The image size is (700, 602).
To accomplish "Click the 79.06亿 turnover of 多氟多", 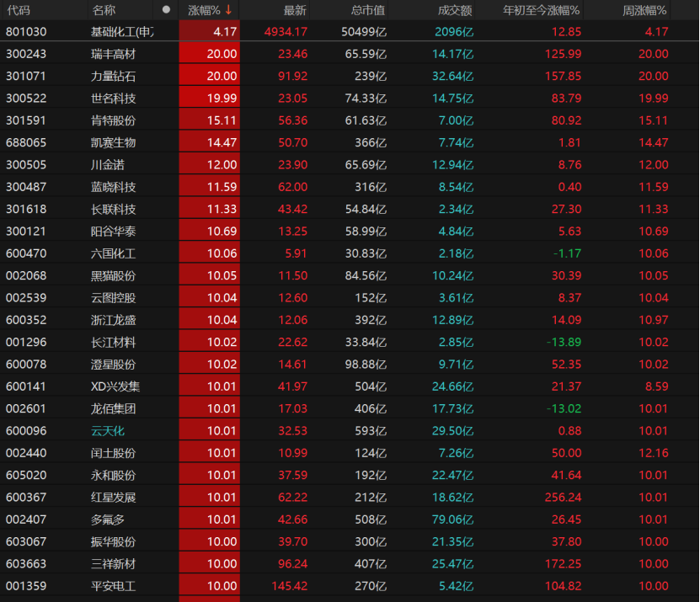I will 452,519.
